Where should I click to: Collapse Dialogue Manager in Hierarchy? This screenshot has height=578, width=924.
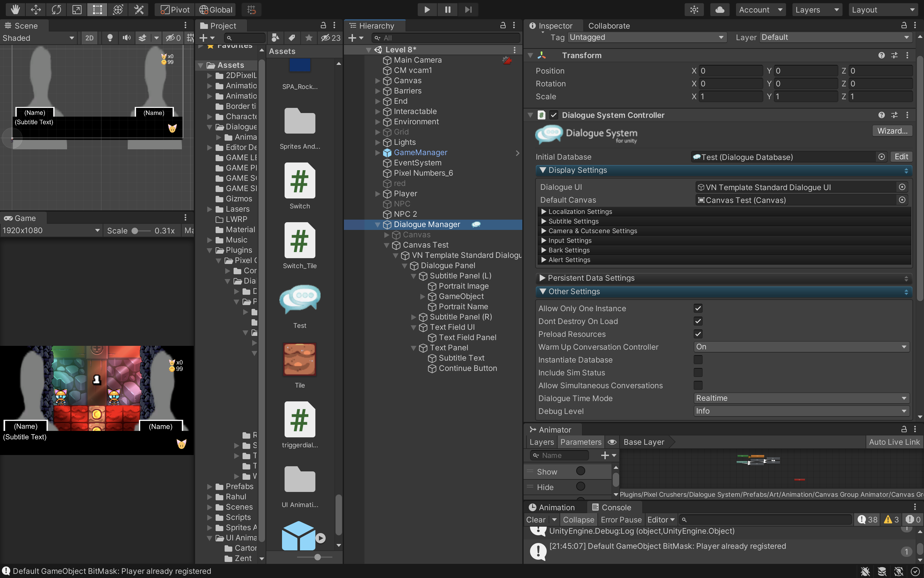[x=378, y=225]
